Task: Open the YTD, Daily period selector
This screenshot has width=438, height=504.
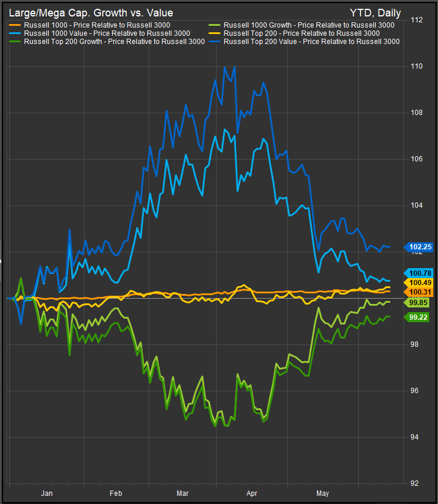Action: pyautogui.click(x=376, y=12)
